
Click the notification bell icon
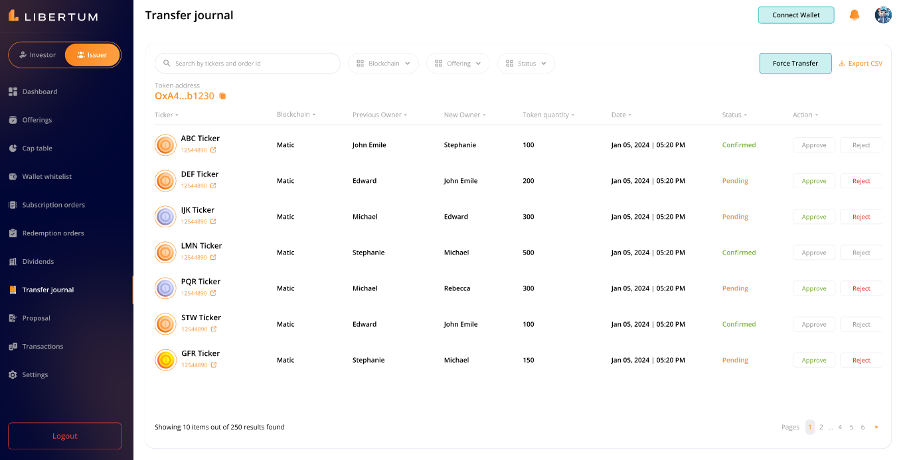pyautogui.click(x=854, y=15)
